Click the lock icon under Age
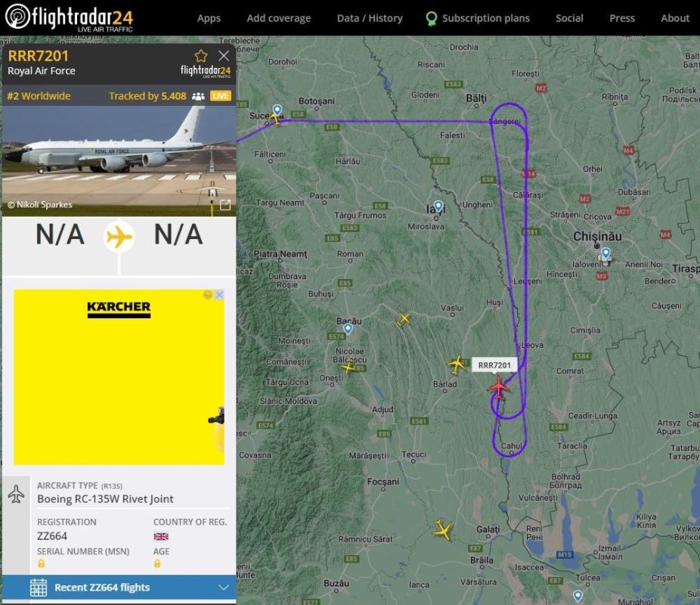 coord(157,563)
